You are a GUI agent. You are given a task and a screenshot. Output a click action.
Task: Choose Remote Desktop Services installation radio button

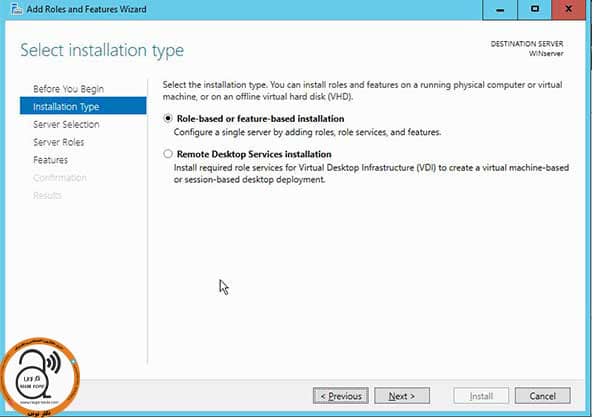point(168,154)
